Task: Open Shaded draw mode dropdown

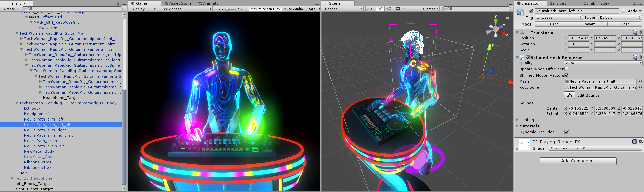Action: point(343,9)
